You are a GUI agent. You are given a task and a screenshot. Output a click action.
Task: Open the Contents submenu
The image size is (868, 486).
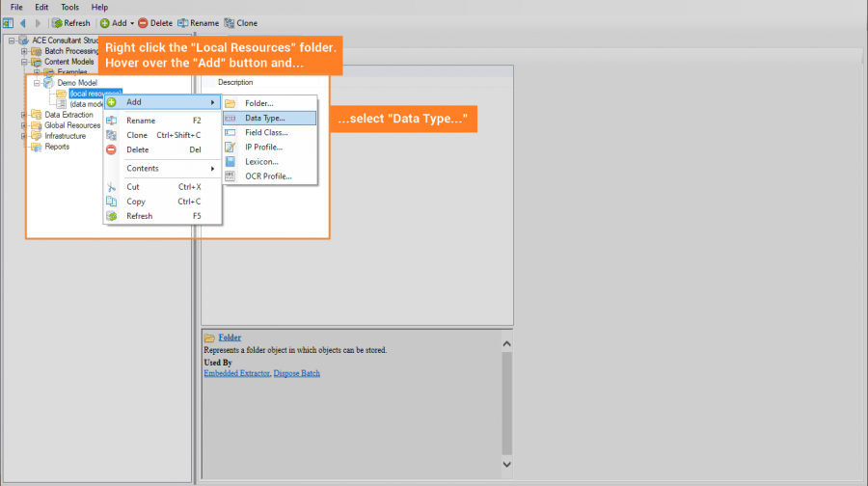(163, 169)
